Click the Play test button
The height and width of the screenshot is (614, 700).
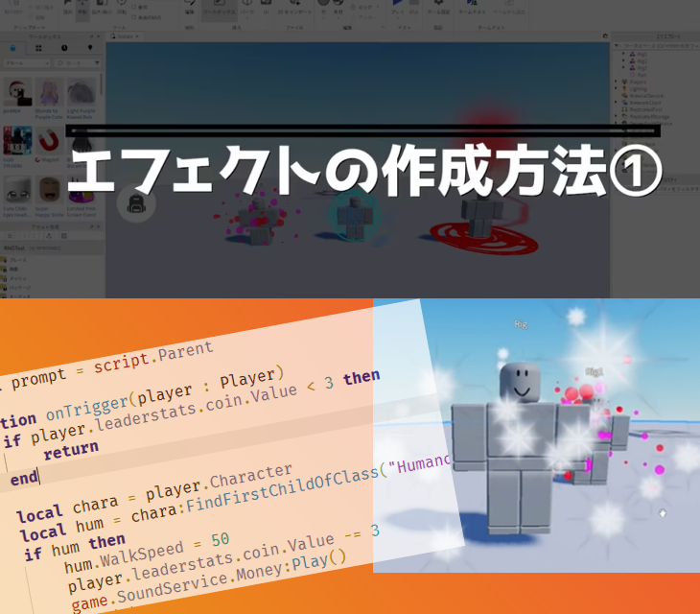click(398, 8)
